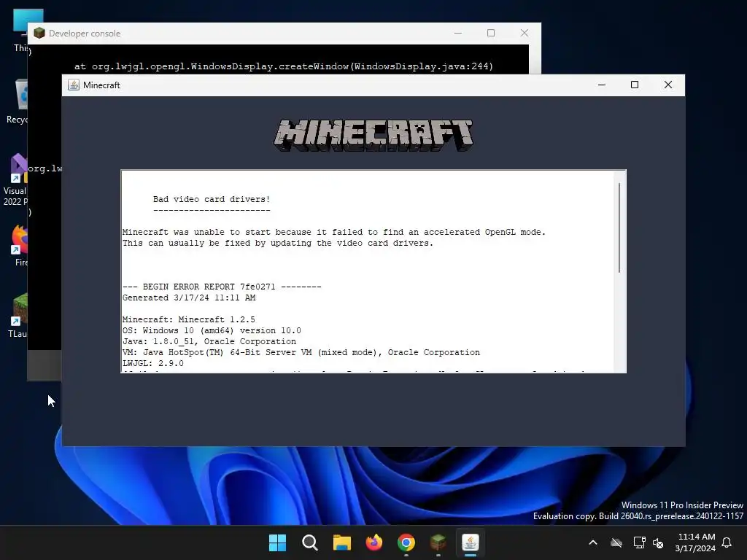The width and height of the screenshot is (747, 560).
Task: Click the "Java: 1.8.0_51, Oracle Corporation" line
Action: coord(209,341)
